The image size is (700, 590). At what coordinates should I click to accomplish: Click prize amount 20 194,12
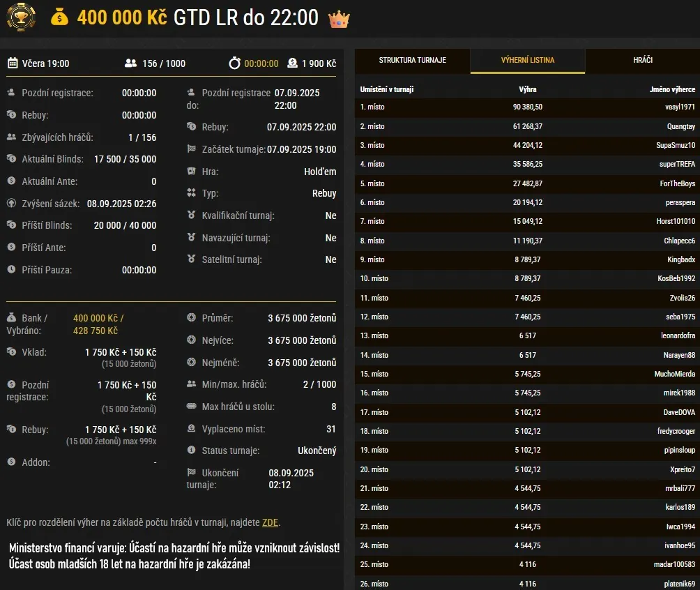[x=528, y=202]
